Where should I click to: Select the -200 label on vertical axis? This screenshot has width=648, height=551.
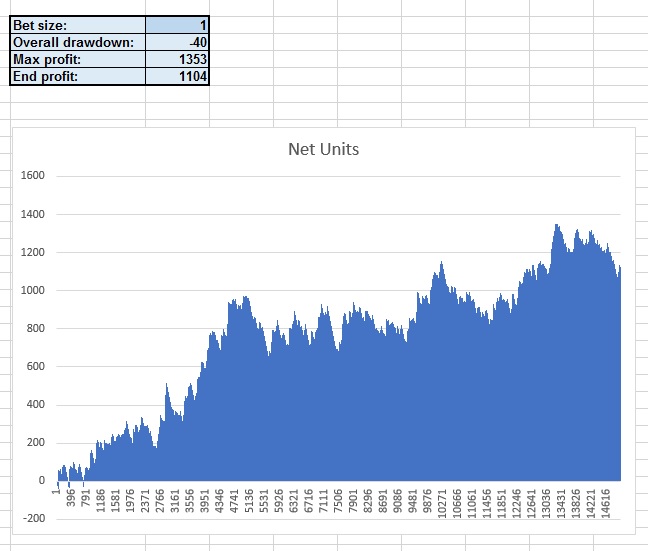click(x=33, y=519)
